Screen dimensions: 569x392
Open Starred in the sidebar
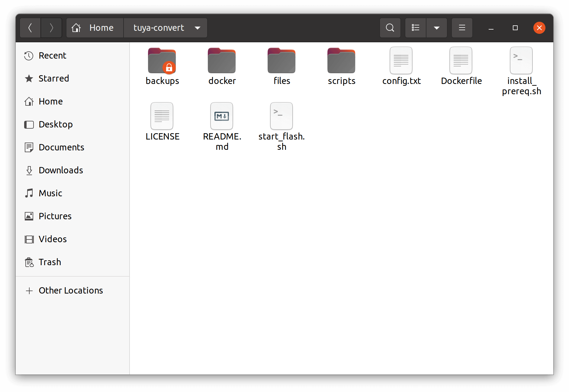54,79
